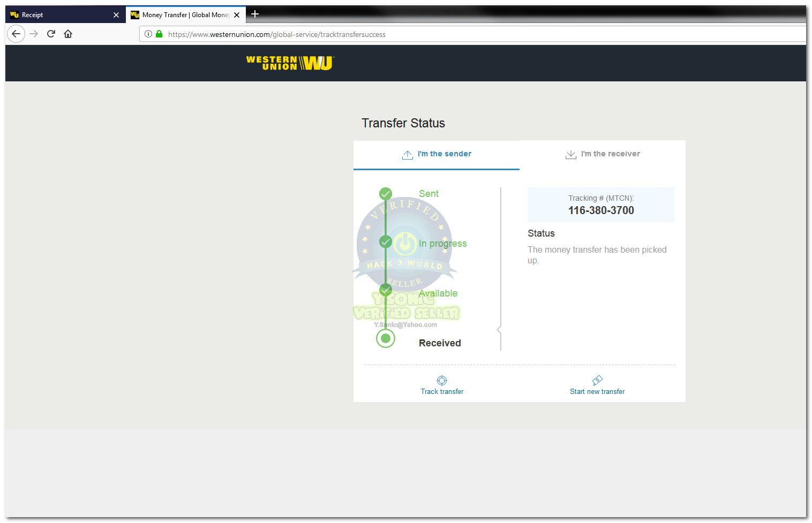
Task: Click the Track transfer crosshair icon
Action: pos(442,381)
